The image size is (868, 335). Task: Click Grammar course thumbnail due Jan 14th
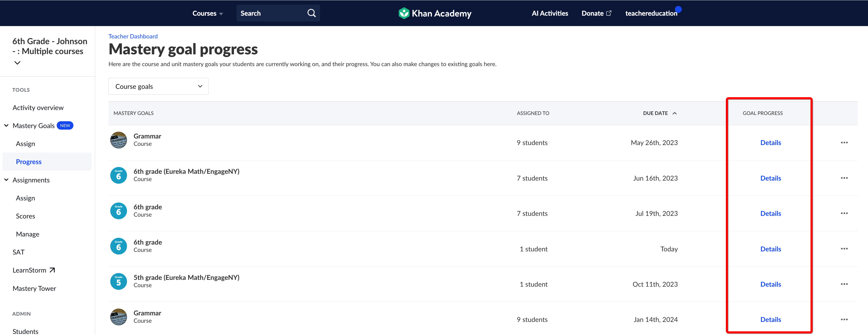(119, 317)
